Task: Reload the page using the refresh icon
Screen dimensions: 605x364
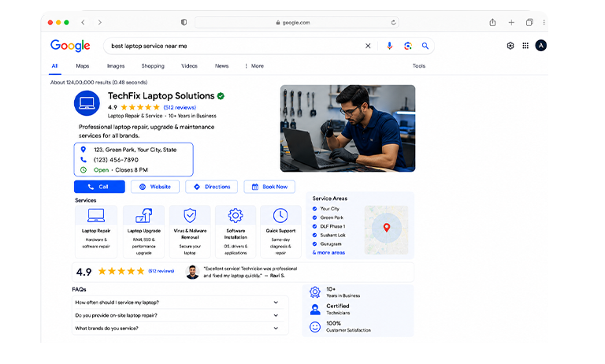Action: click(x=393, y=22)
